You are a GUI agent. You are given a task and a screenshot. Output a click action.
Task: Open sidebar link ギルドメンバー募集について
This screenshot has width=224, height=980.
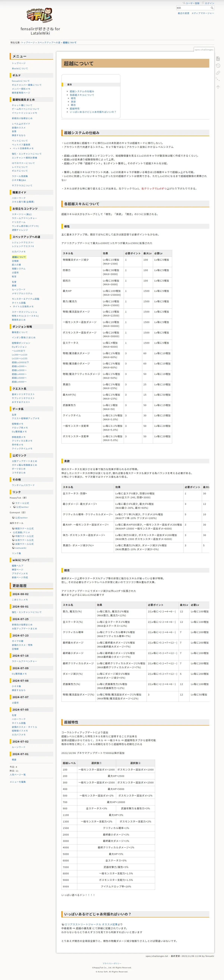click(x=27, y=85)
